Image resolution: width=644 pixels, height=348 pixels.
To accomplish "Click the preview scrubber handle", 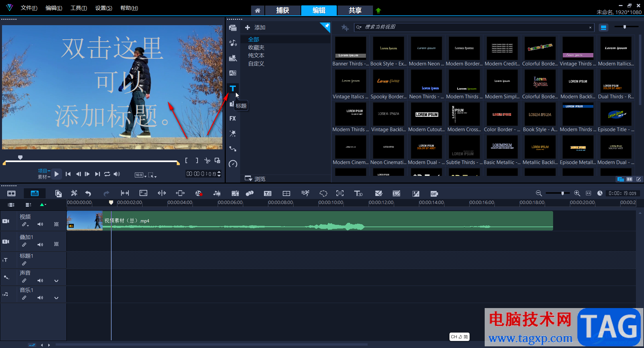I will 20,157.
